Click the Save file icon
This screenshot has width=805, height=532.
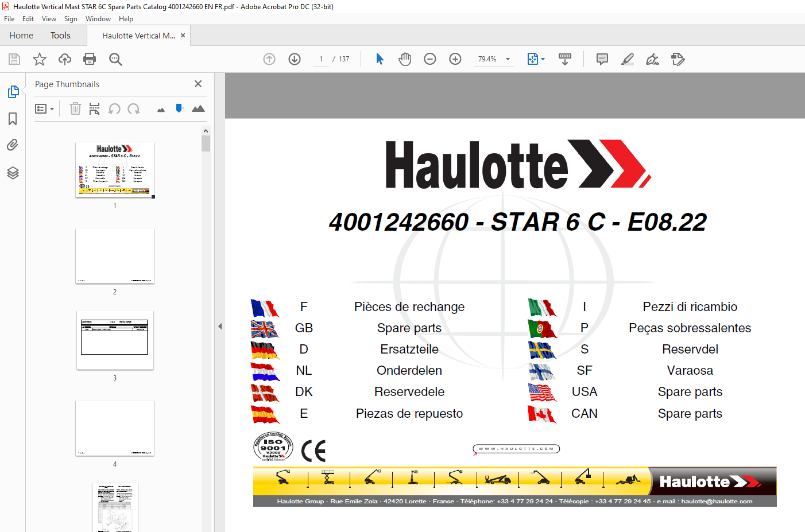14,59
